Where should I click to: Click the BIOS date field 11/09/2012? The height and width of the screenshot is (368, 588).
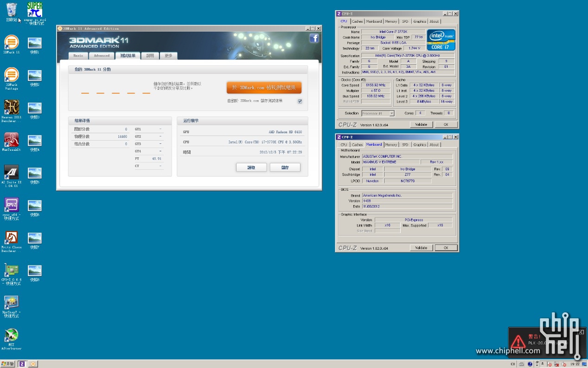407,207
